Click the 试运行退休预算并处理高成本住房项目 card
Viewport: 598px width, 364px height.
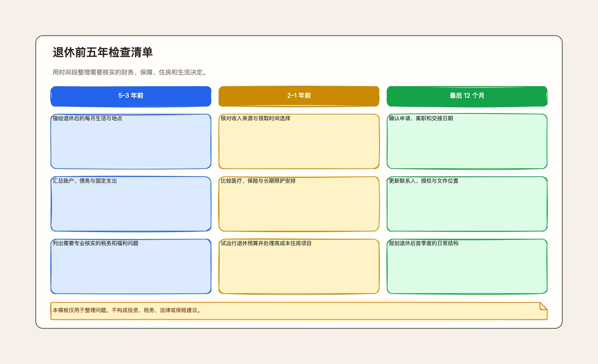299,266
